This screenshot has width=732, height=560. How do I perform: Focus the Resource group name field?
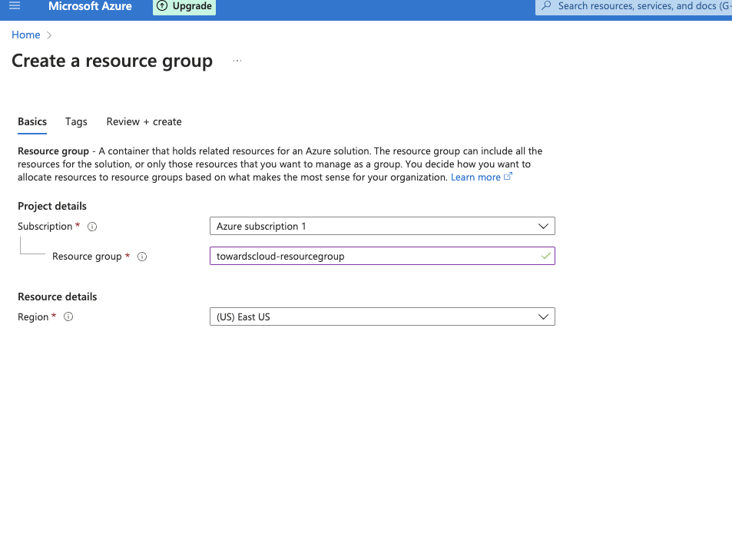click(x=383, y=256)
